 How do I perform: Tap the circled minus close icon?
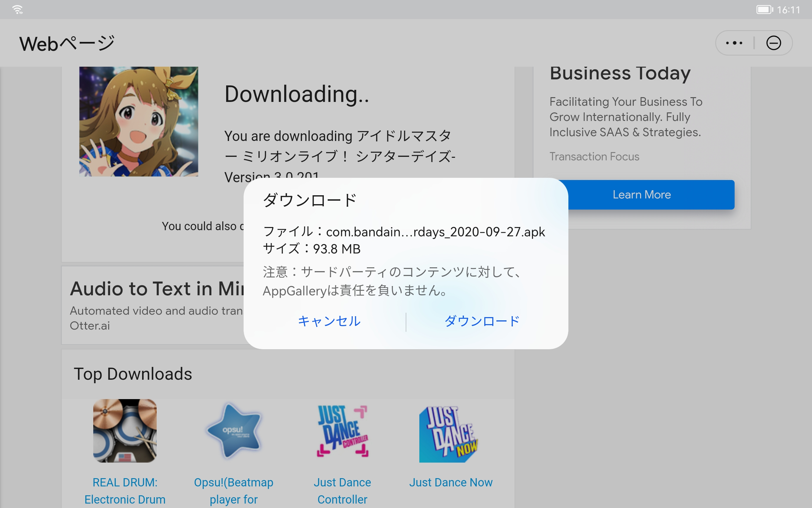773,43
